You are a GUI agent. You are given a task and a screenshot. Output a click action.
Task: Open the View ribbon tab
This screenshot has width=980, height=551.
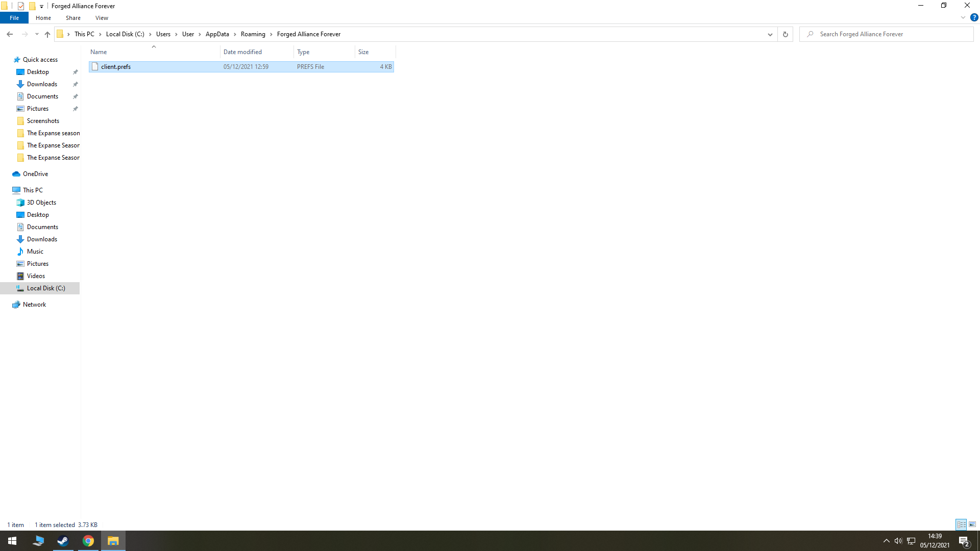(102, 18)
